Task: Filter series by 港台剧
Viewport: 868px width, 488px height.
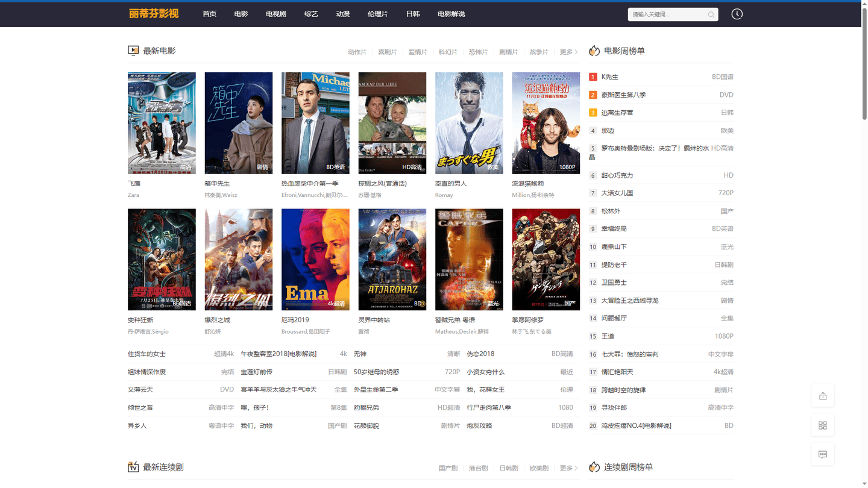Action: (479, 468)
